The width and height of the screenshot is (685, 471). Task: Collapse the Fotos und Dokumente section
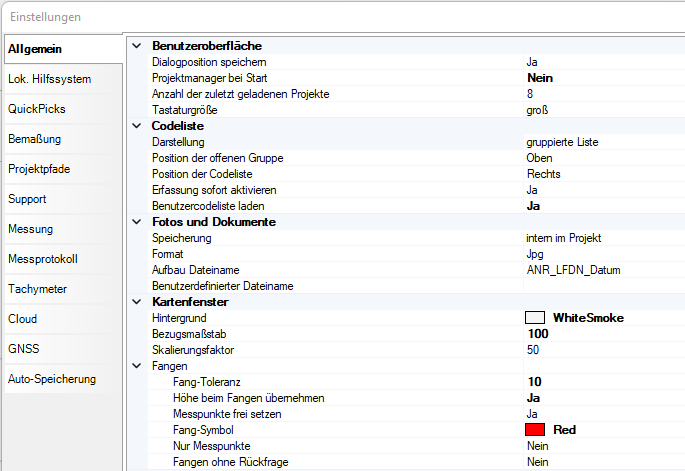137,222
